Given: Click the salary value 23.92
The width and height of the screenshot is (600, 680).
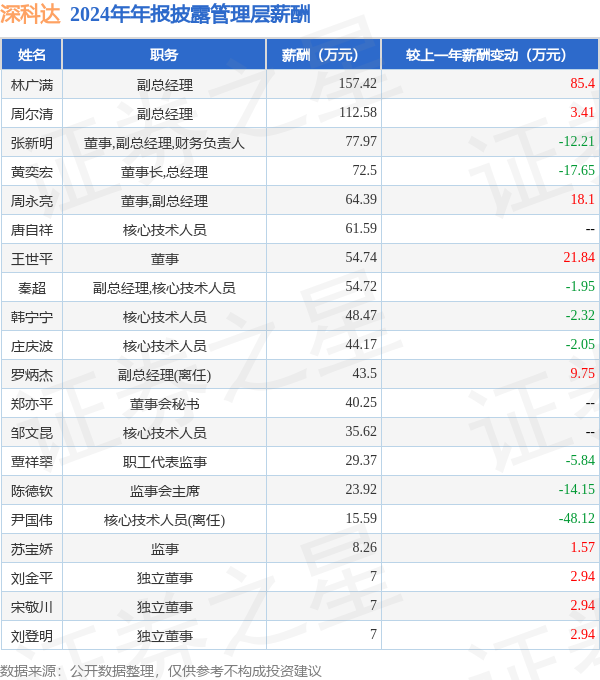Looking at the screenshot, I should 361,489.
